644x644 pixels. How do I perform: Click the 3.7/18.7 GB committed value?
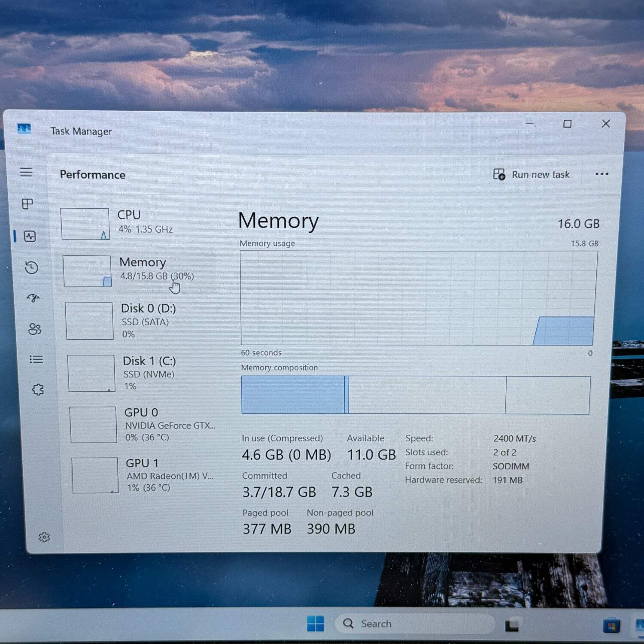(x=279, y=492)
